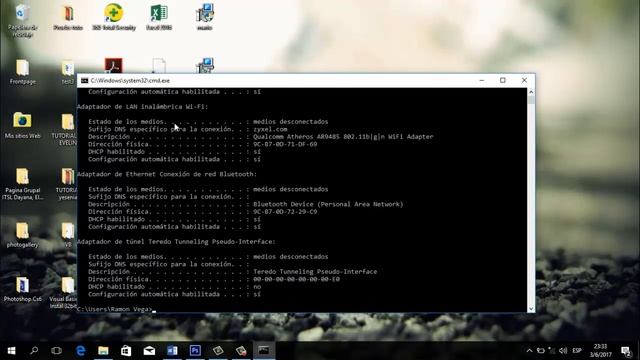Minimize the cmd.exe window

(x=482, y=80)
